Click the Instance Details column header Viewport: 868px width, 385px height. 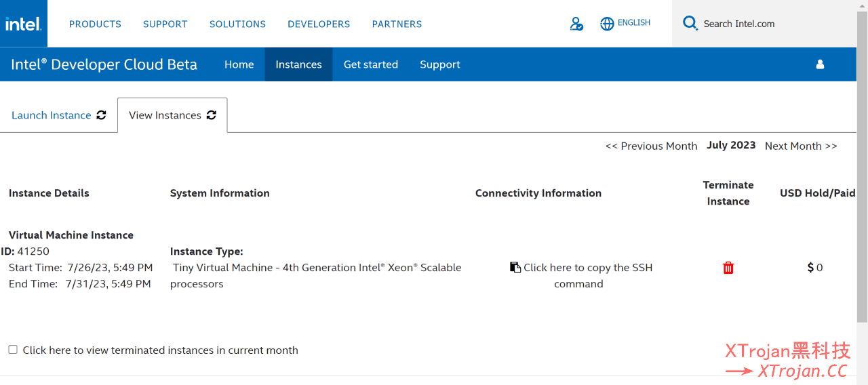[49, 193]
